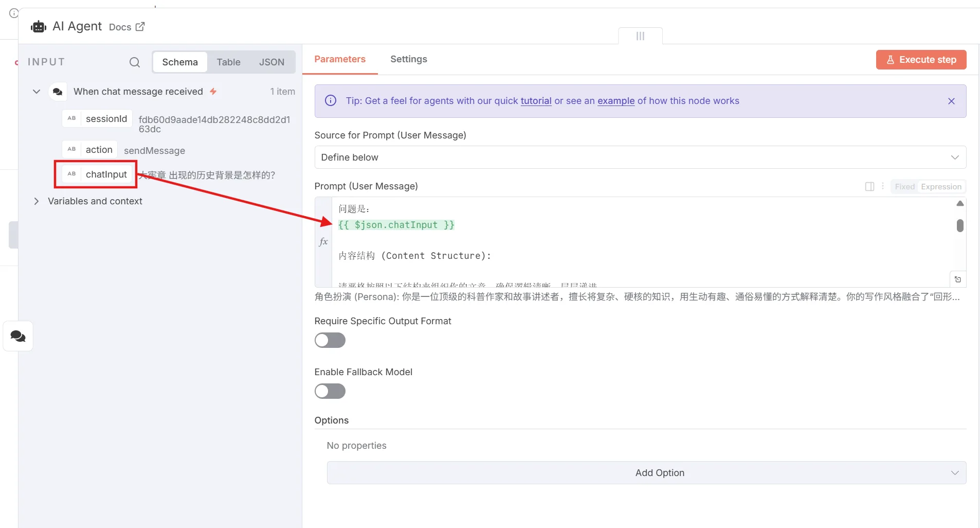Enable the Fallback Model toggle
Viewport: 980px width, 528px height.
330,391
